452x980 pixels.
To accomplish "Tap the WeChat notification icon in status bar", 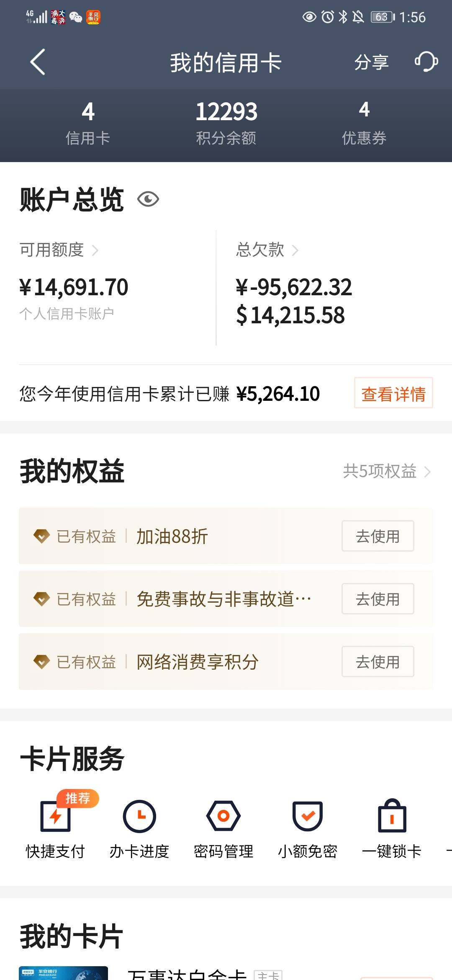I will pyautogui.click(x=76, y=17).
